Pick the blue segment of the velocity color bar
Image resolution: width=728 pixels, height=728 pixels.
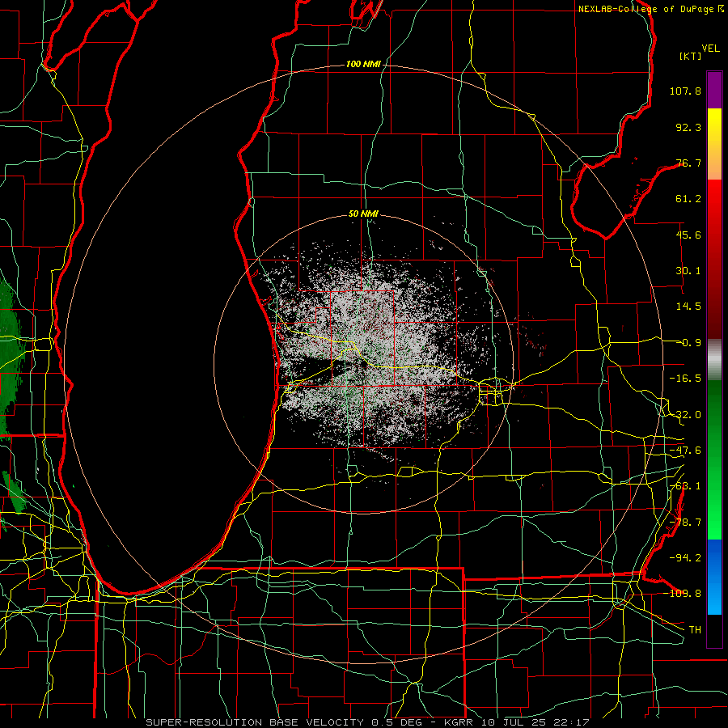click(x=714, y=577)
